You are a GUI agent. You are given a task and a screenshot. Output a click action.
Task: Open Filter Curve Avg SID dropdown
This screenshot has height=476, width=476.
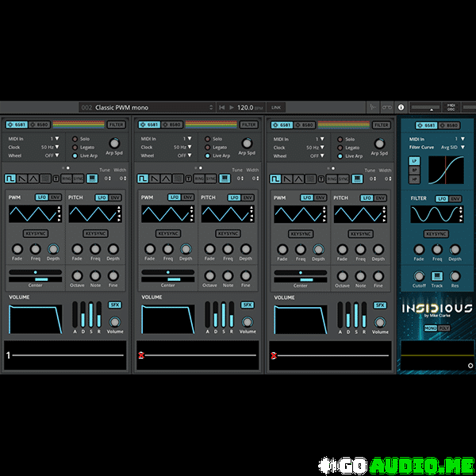coord(451,148)
